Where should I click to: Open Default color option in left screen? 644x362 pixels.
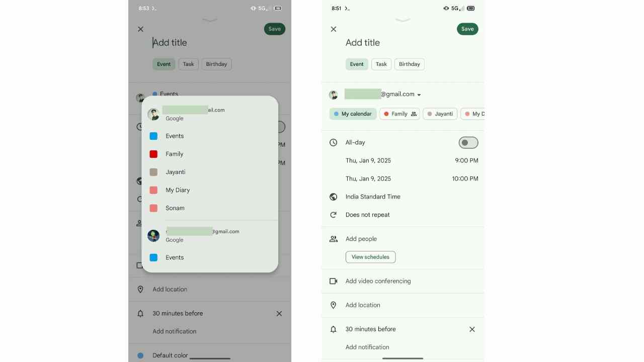point(170,355)
